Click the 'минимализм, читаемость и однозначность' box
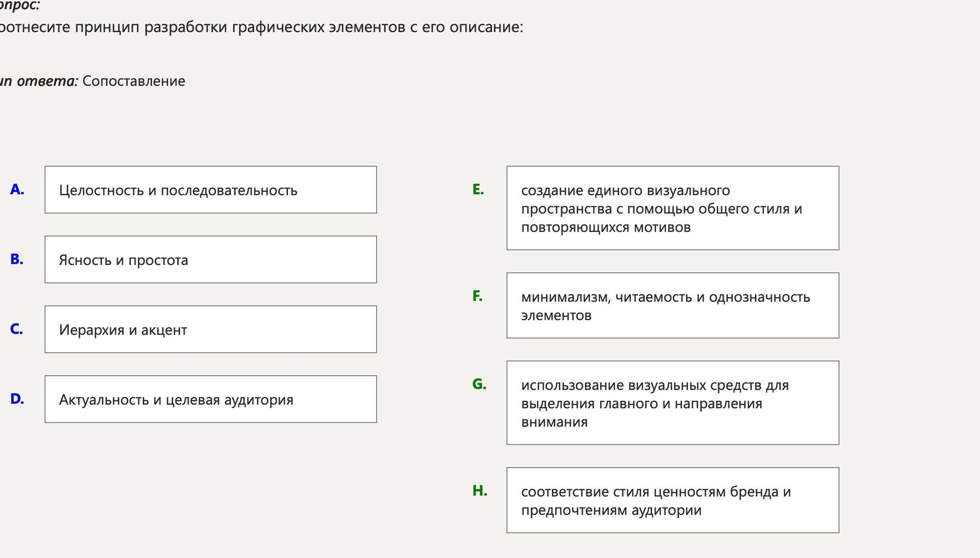Viewport: 980px width, 558px height. coord(673,305)
